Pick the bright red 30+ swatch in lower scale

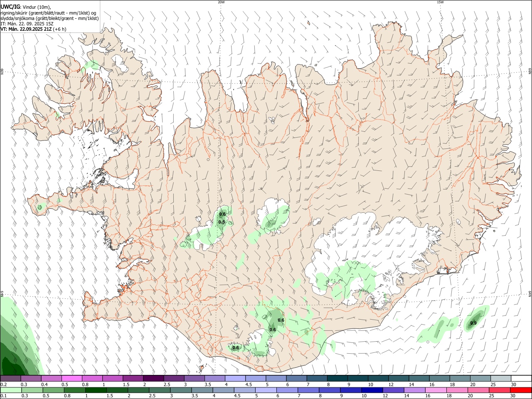[520, 390]
